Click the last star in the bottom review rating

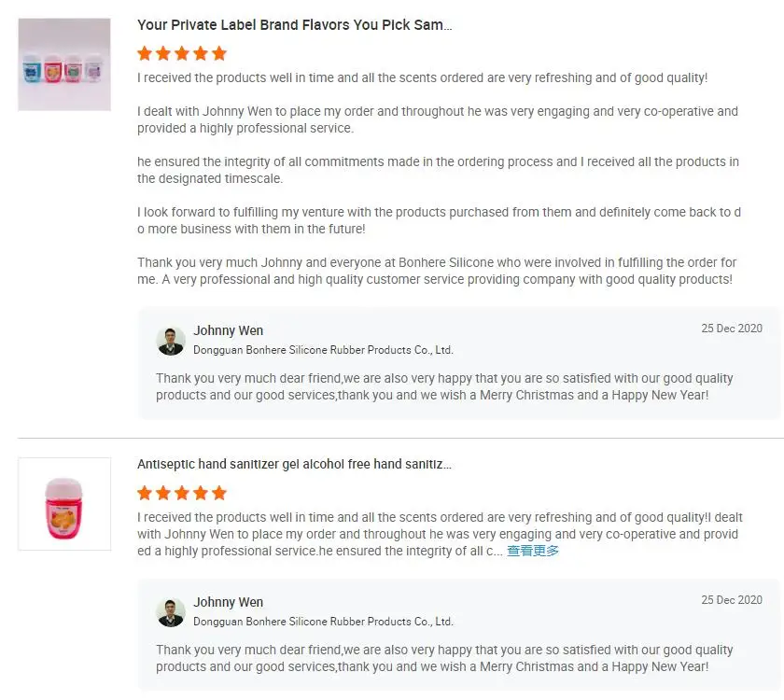click(220, 493)
